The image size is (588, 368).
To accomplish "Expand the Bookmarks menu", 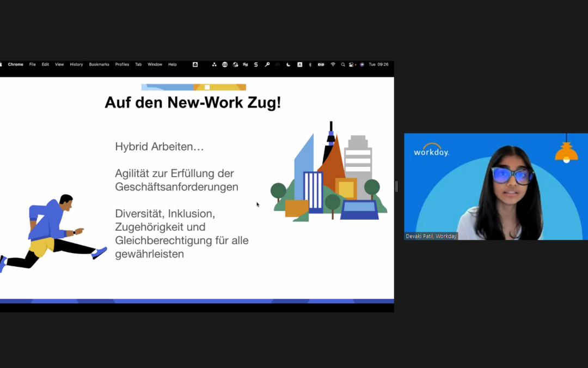I will 99,64.
